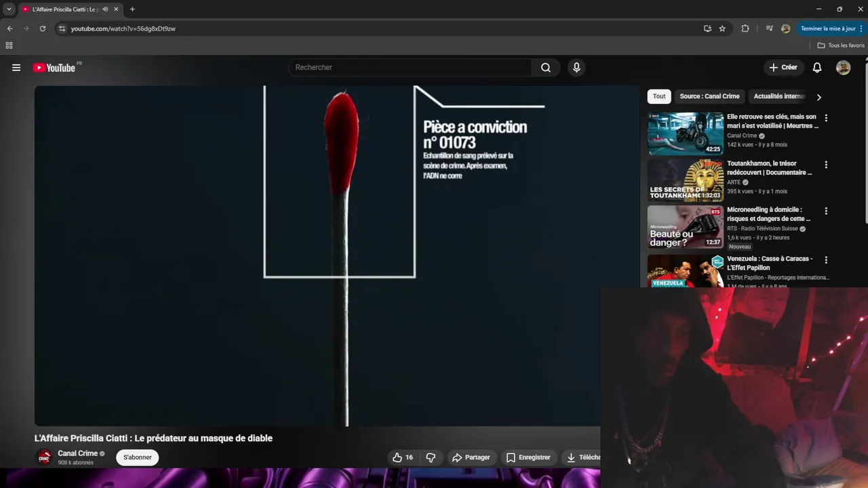The height and width of the screenshot is (488, 868).
Task: Close the L'Affaire Priscilla Ciatti tab
Action: click(116, 9)
